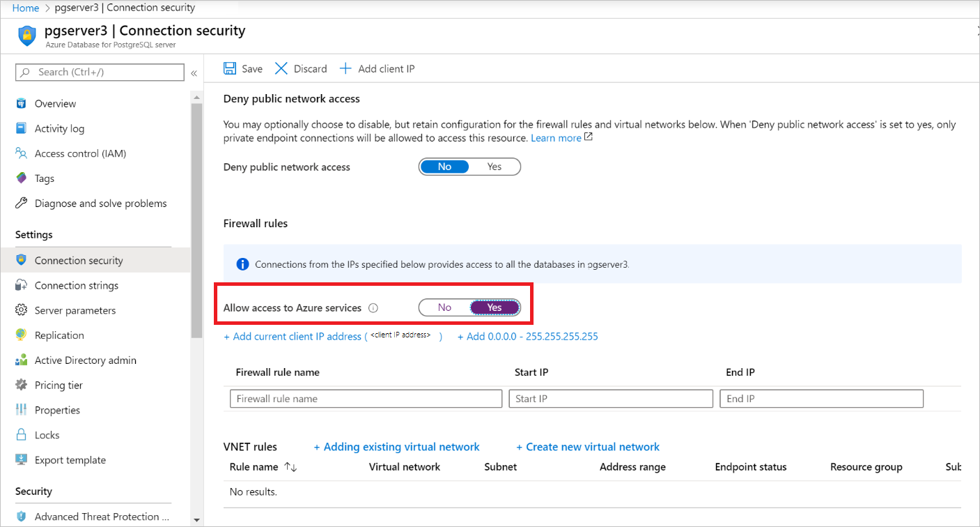Click the Pricing tier icon
This screenshot has width=980, height=527.
coord(21,385)
